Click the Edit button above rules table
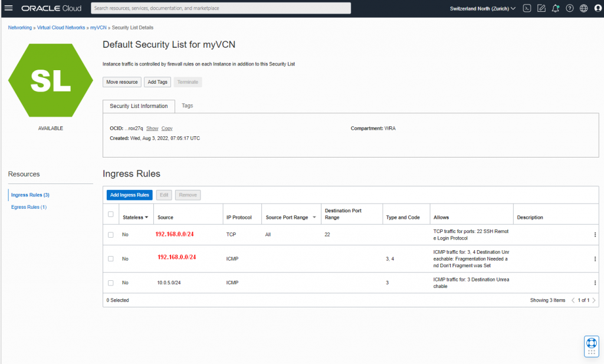The height and width of the screenshot is (364, 604). pos(164,195)
